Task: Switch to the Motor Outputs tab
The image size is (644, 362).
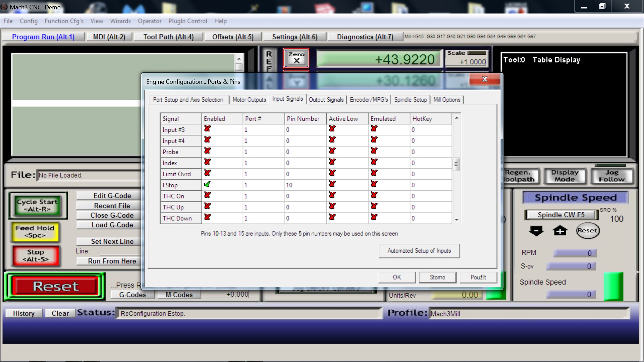Action: (249, 100)
